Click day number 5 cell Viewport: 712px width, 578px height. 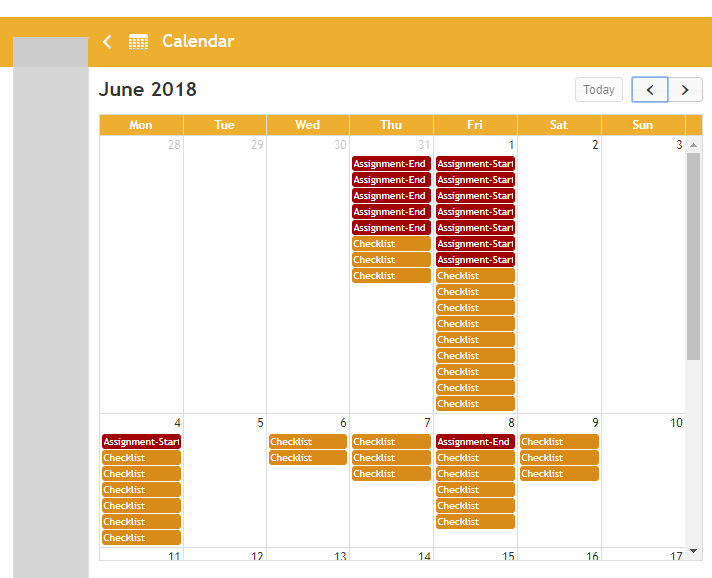pos(260,423)
